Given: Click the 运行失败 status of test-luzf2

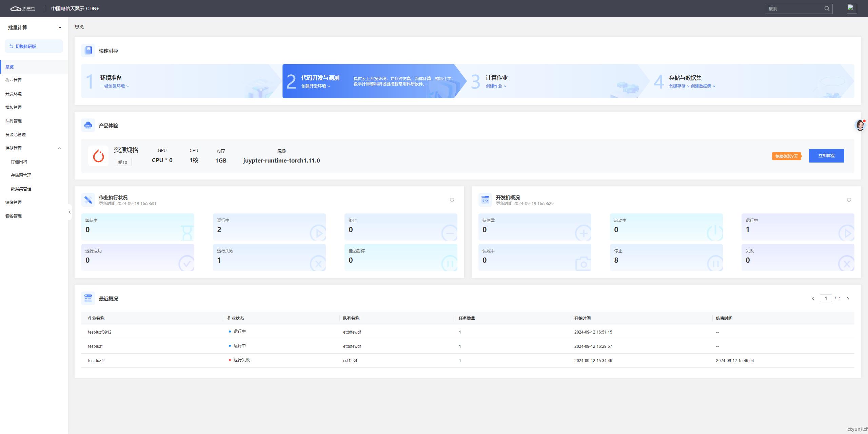Looking at the screenshot, I should [x=239, y=360].
